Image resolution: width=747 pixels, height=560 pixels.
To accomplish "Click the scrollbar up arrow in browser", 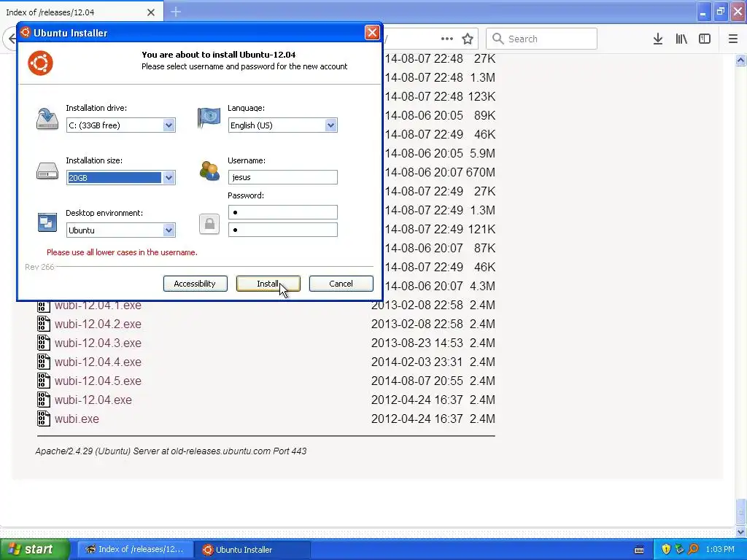I will coord(741,60).
